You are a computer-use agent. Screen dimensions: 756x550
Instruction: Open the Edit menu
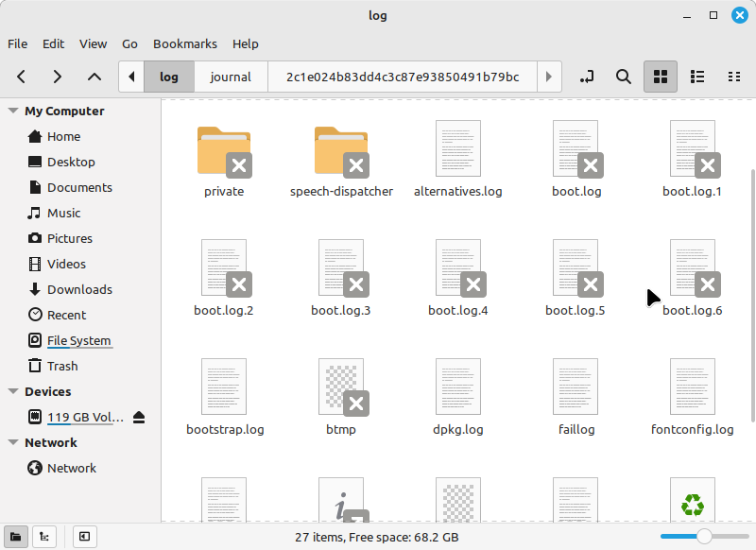point(53,43)
